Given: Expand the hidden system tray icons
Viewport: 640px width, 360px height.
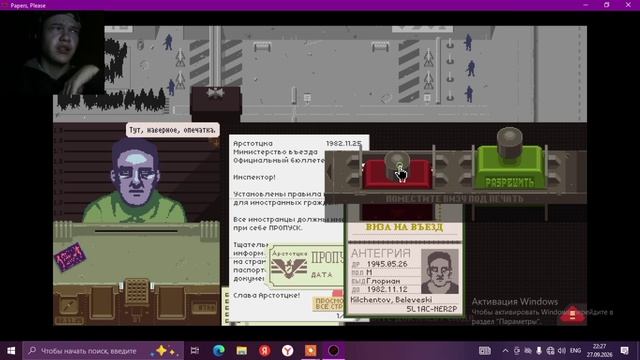Looking at the screenshot, I should (x=505, y=351).
